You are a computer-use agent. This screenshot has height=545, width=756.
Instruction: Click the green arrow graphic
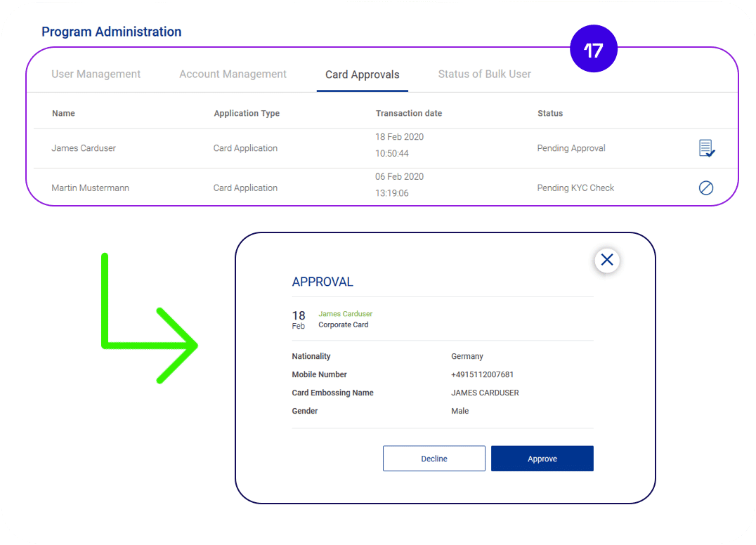click(149, 318)
